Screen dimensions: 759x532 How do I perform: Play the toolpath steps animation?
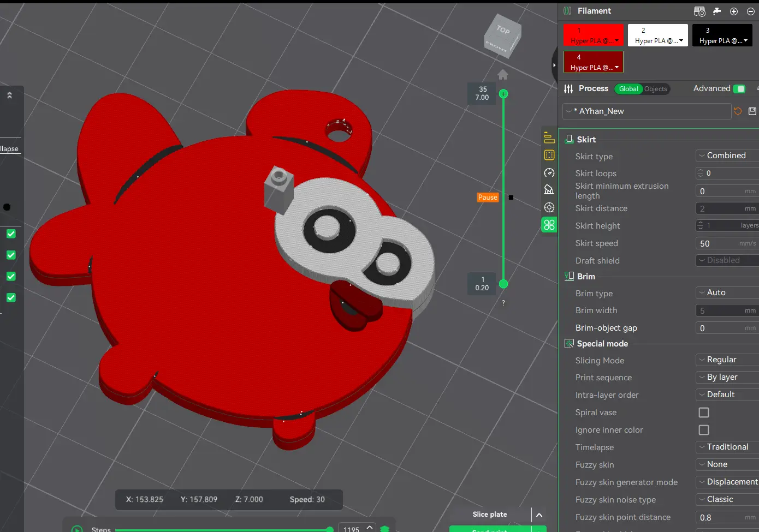point(77,529)
